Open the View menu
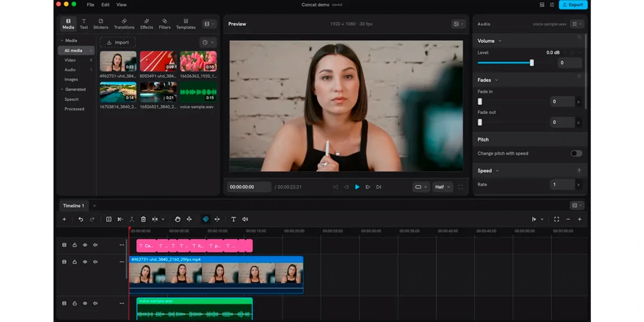The image size is (644, 322). (x=121, y=5)
